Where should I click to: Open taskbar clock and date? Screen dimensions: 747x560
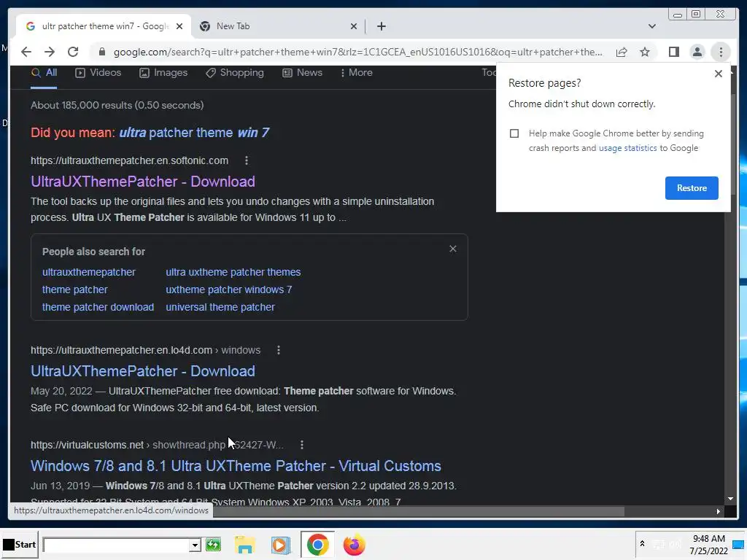(708, 544)
